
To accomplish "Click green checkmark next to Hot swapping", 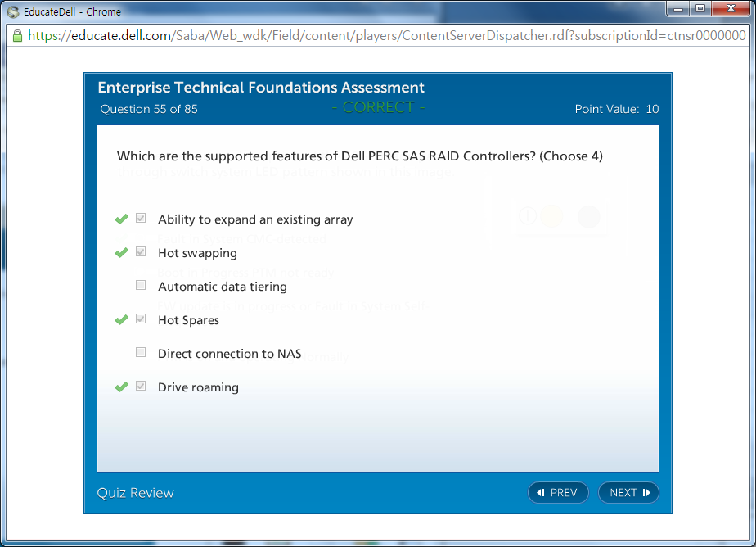I will pyautogui.click(x=121, y=252).
